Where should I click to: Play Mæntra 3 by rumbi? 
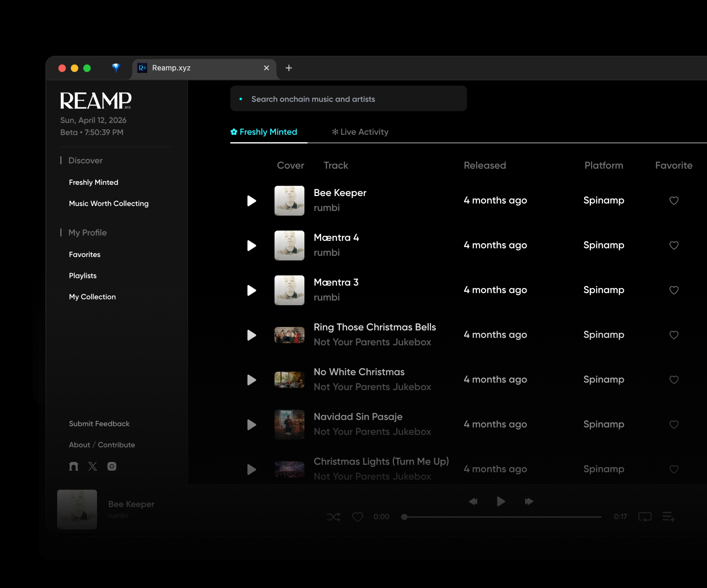coord(251,290)
